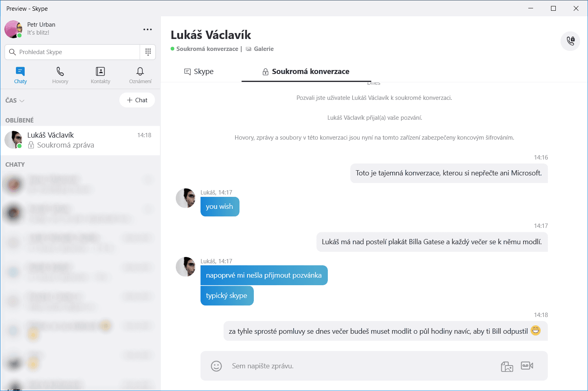This screenshot has width=588, height=391.
Task: Switch to the Skype tab
Action: [199, 72]
